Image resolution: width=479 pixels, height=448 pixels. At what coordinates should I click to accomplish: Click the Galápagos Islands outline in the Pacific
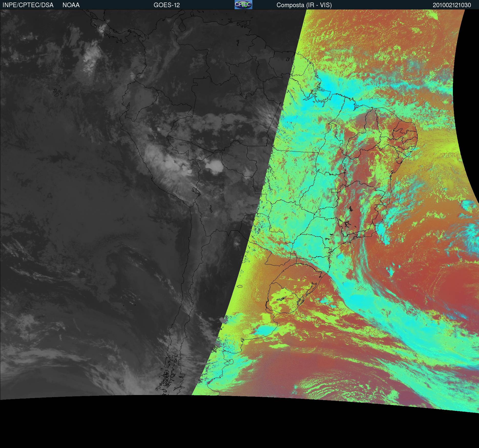point(58,92)
